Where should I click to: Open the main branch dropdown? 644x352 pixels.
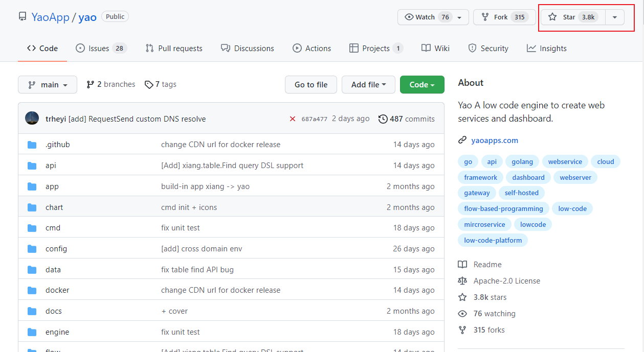48,85
